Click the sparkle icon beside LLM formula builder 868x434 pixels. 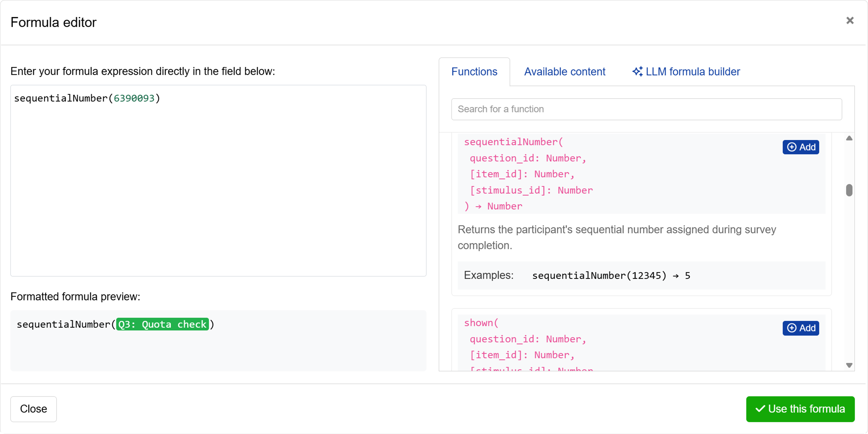coord(637,71)
